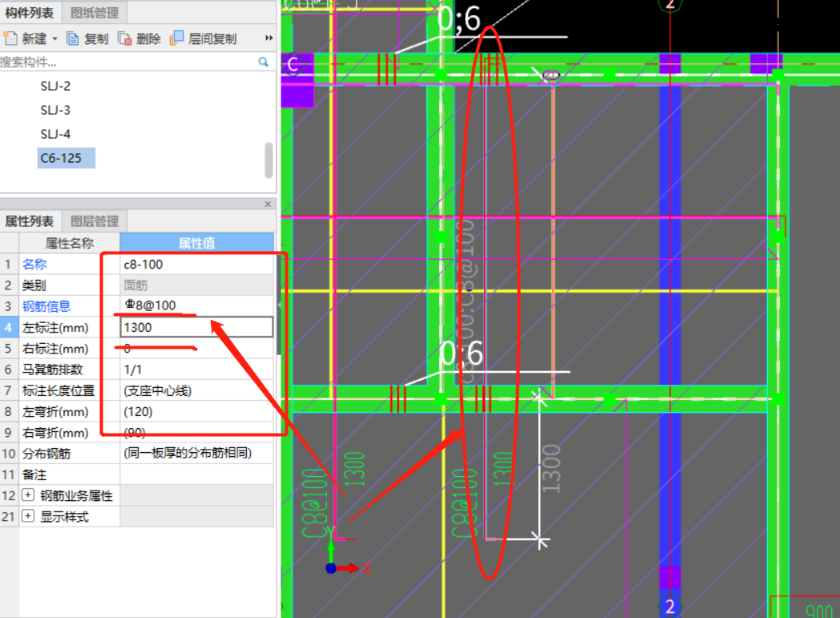Open the 新建 dropdown arrow
This screenshot has width=840, height=618.
point(55,39)
